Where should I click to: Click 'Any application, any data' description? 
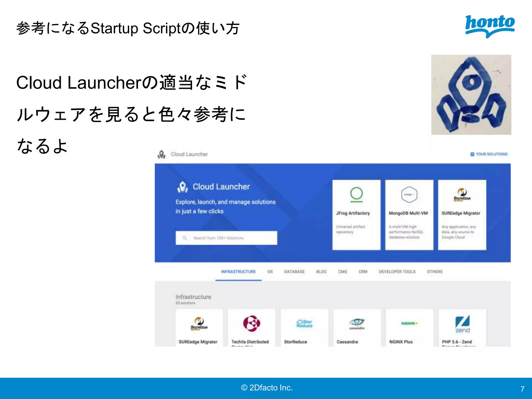click(459, 232)
